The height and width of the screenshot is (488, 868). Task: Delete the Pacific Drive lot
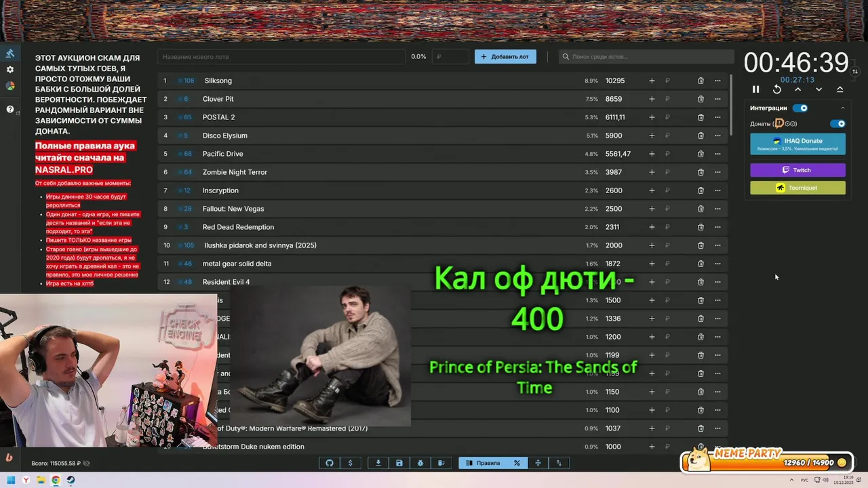(x=701, y=154)
